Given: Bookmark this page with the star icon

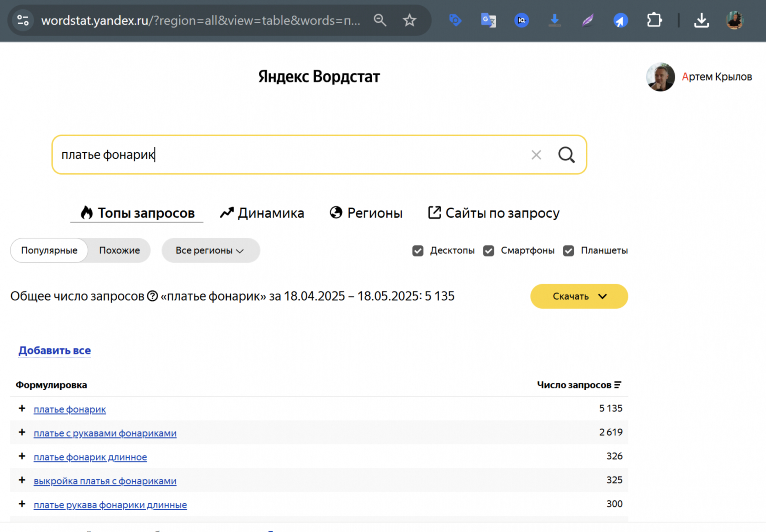Looking at the screenshot, I should (x=409, y=20).
